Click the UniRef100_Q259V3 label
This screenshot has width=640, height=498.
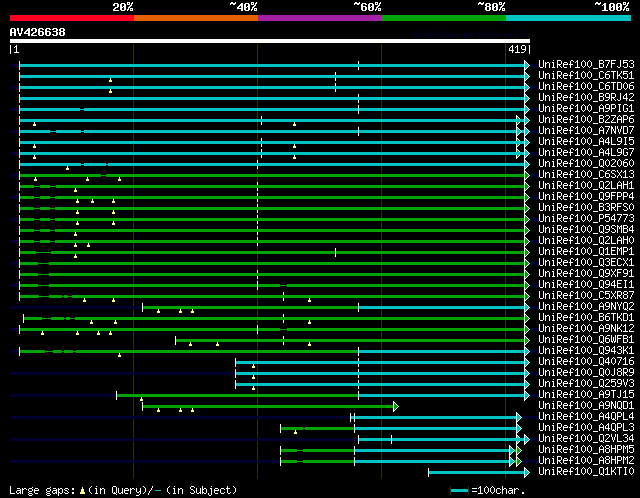(586, 384)
